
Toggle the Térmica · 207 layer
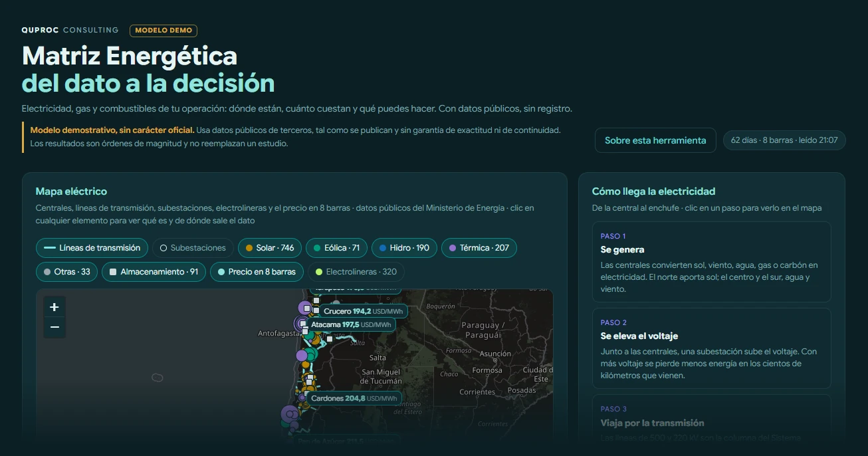coord(479,248)
